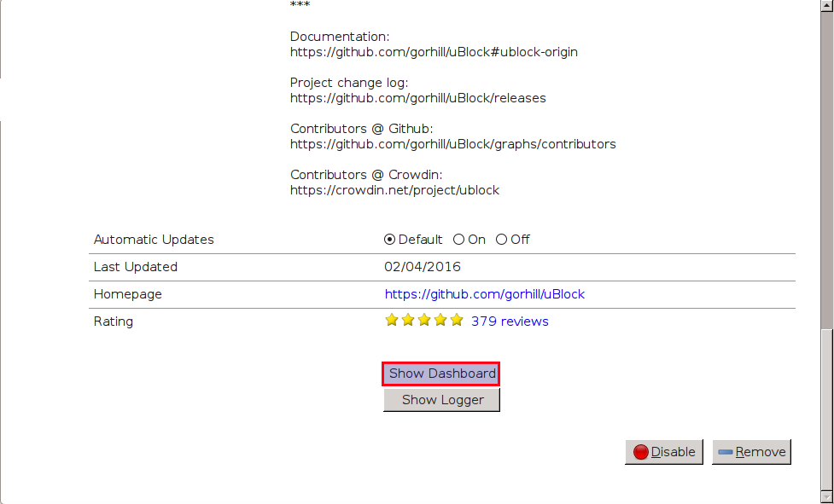This screenshot has height=504, width=834.
Task: Click the Show Dashboard button
Action: click(440, 374)
